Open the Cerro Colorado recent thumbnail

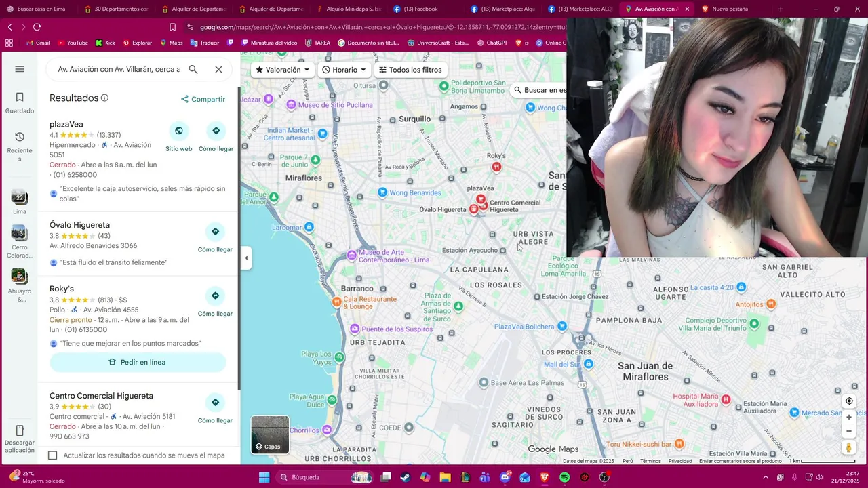pos(20,233)
